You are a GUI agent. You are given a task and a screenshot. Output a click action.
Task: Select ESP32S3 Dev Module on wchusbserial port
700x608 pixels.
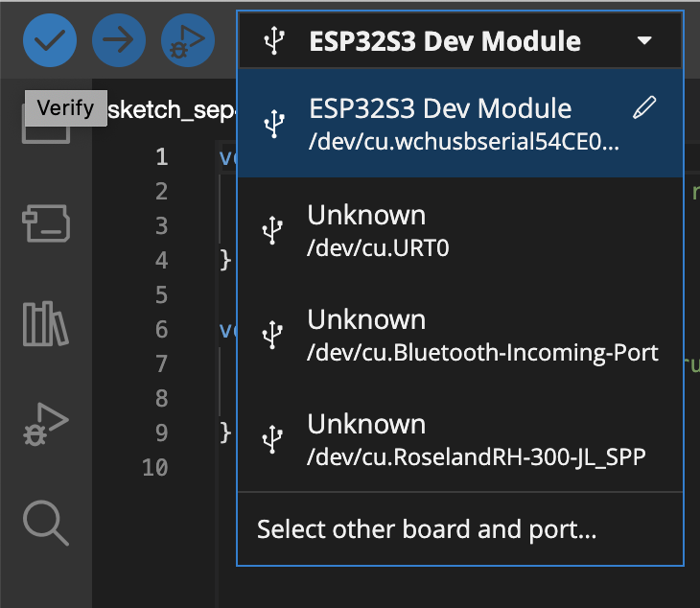pos(460,123)
